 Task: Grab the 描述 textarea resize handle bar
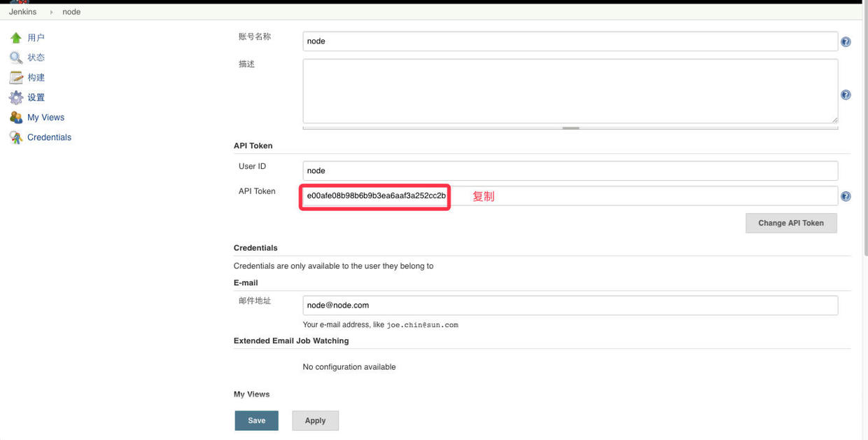point(570,128)
